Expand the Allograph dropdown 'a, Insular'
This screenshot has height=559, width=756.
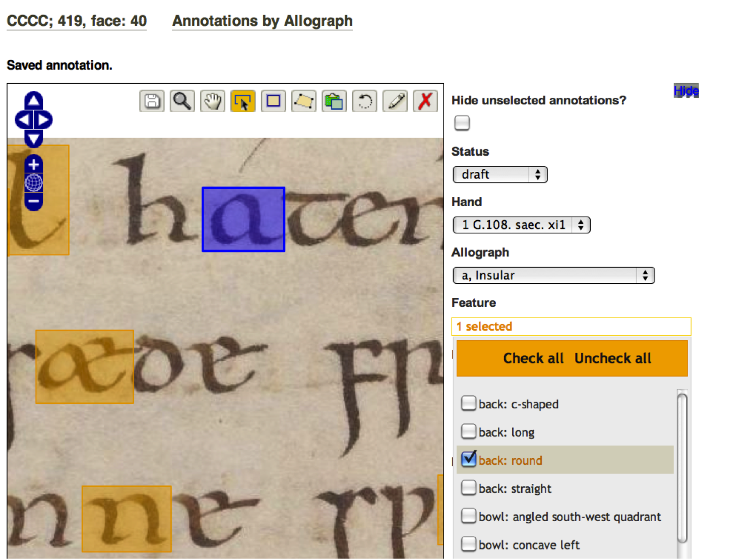pos(553,275)
